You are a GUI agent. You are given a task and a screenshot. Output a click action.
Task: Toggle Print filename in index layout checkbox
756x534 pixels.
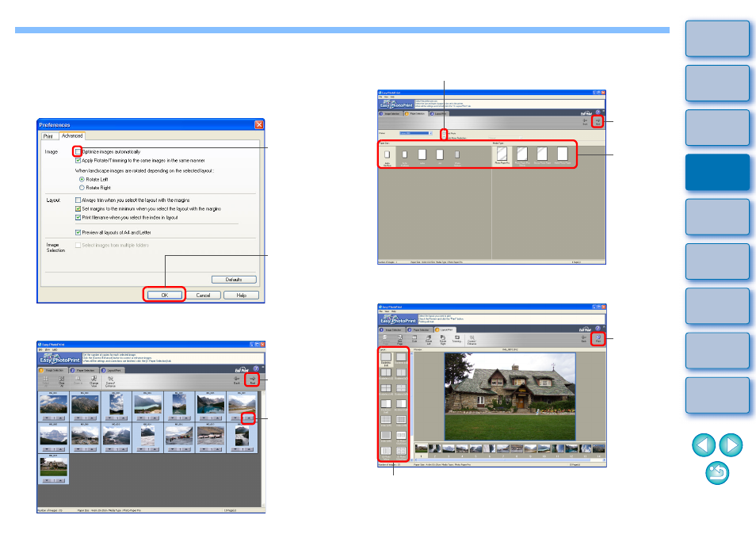pyautogui.click(x=78, y=217)
